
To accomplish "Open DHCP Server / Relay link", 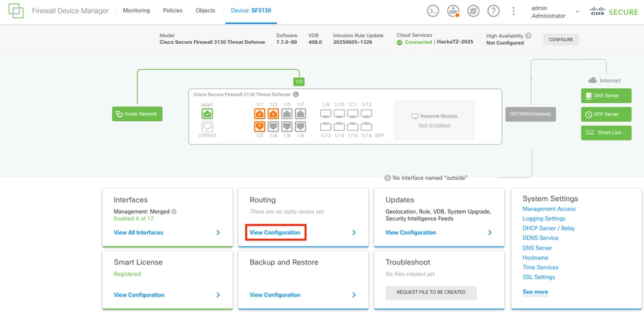I will coord(548,228).
